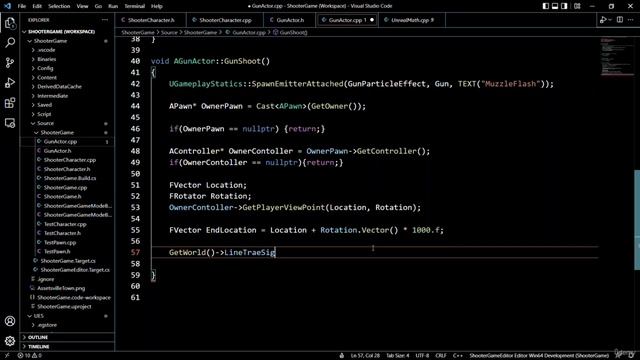Open AssetsvilleTown.png file

61,288
